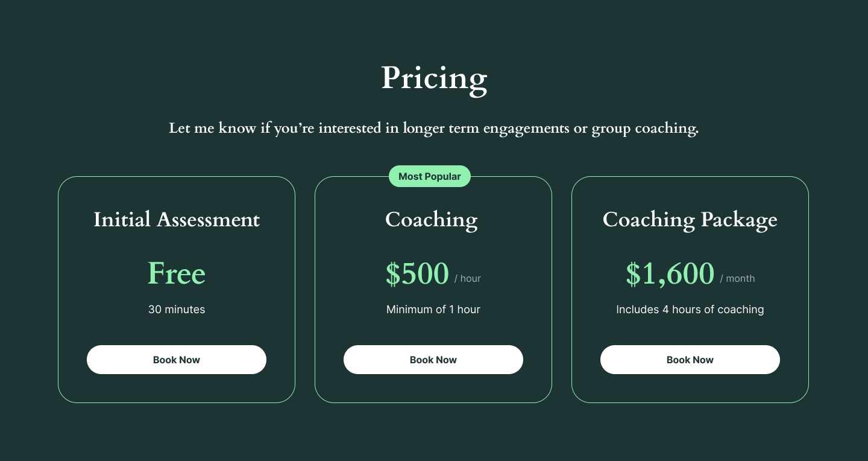
Task: Click the / hour rate label
Action: (468, 279)
